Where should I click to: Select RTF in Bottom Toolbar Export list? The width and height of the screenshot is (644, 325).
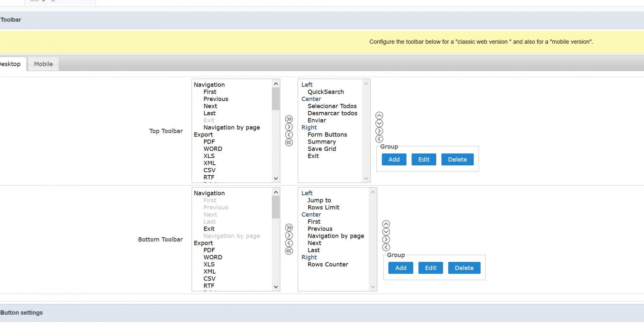coord(209,285)
